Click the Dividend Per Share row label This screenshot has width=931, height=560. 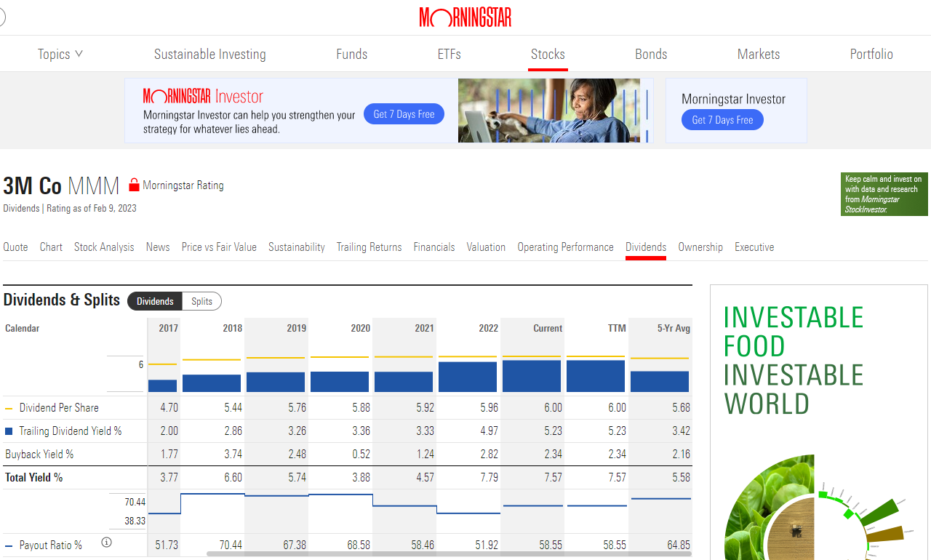(x=59, y=408)
